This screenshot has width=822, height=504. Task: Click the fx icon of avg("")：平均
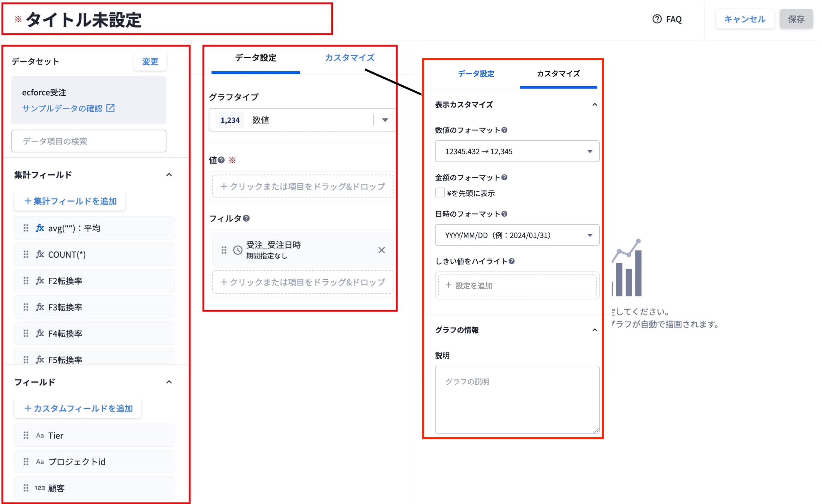click(40, 228)
